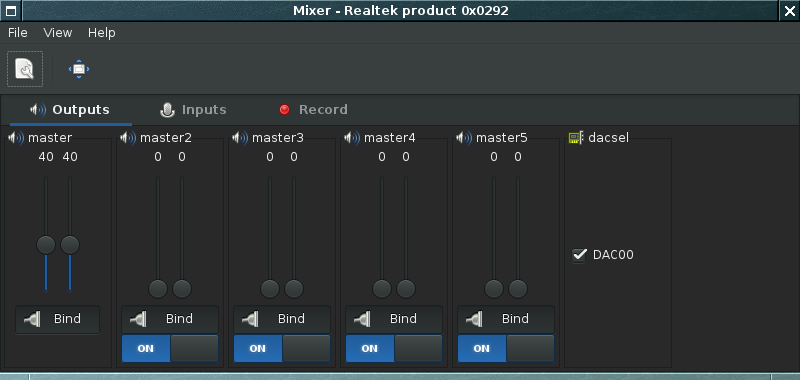Click the Bind button under master
The height and width of the screenshot is (380, 800).
pos(58,319)
